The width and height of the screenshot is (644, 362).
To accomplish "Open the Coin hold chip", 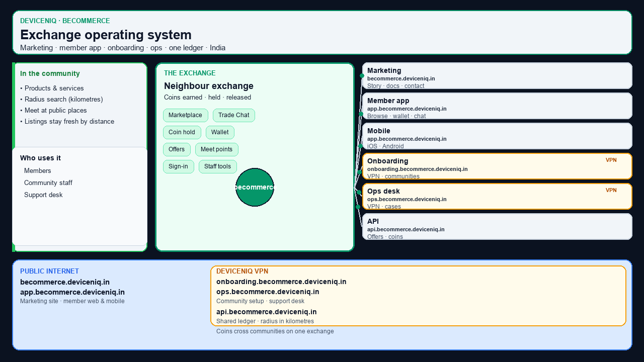I will pyautogui.click(x=182, y=132).
